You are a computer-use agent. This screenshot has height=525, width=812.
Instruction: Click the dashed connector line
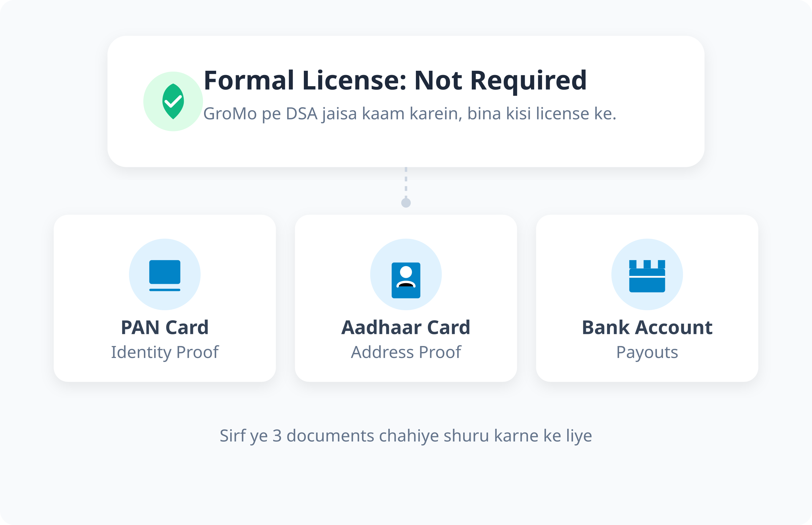pos(406,181)
